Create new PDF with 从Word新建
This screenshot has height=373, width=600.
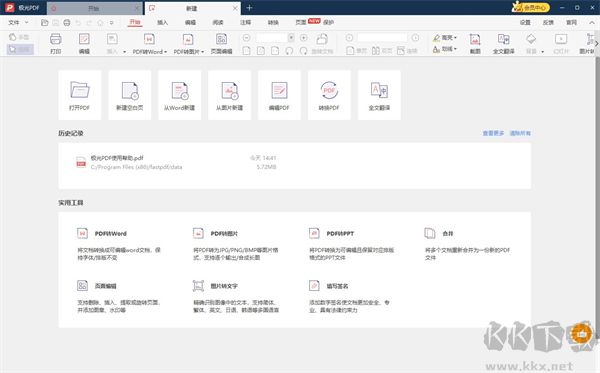point(179,95)
